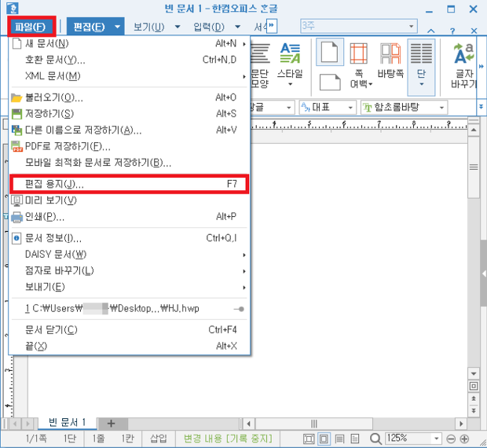Choose 저장하기(S) menu entry
Image resolution: width=487 pixels, height=448 pixels.
129,114
